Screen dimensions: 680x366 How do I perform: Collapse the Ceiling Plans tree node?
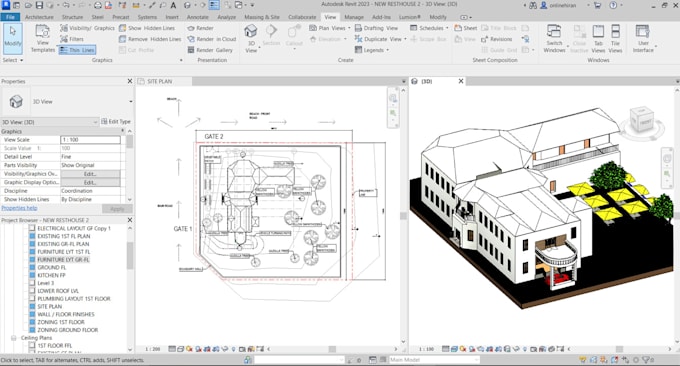[x=13, y=338]
